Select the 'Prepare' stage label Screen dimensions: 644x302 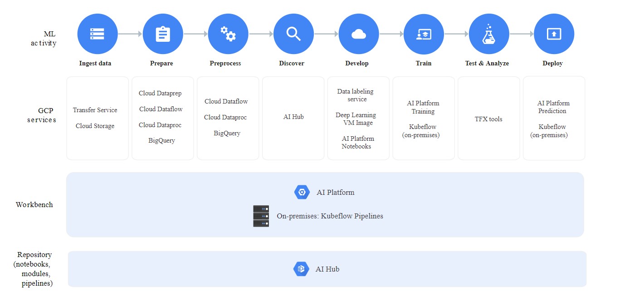161,64
